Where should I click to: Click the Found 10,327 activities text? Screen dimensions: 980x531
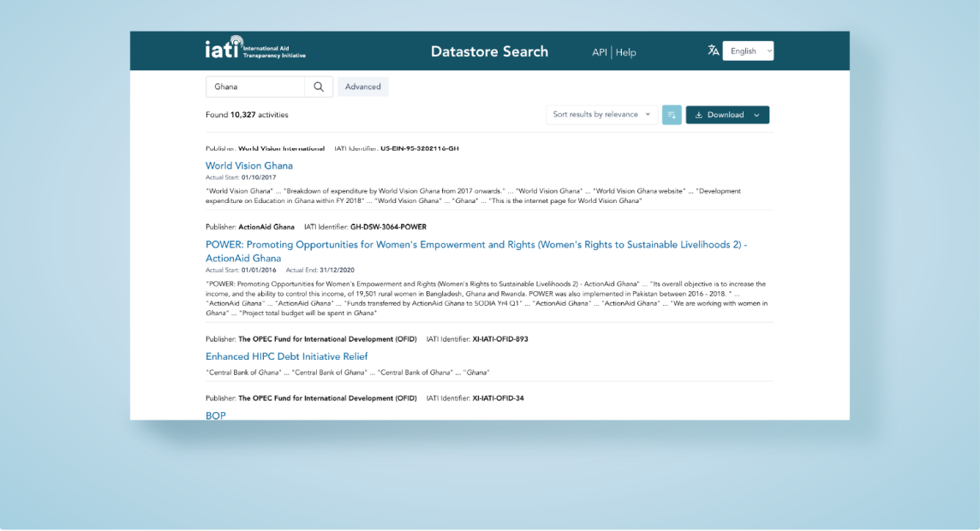[247, 115]
